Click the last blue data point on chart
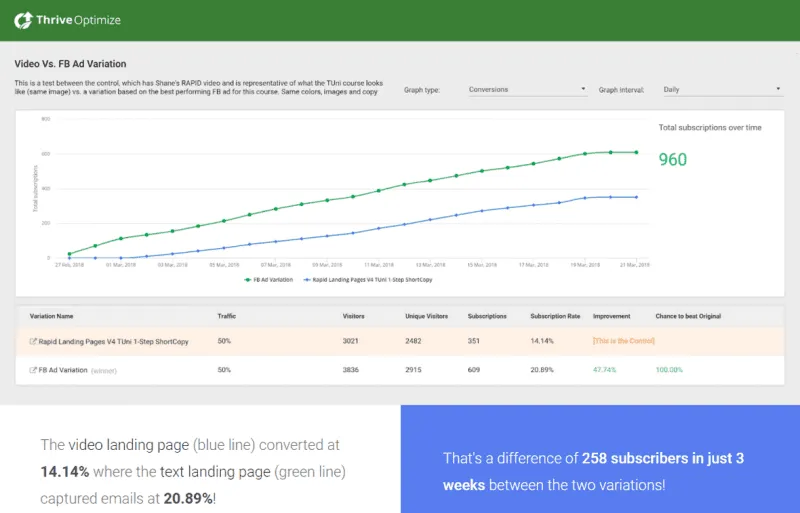This screenshot has width=800, height=513. 636,197
